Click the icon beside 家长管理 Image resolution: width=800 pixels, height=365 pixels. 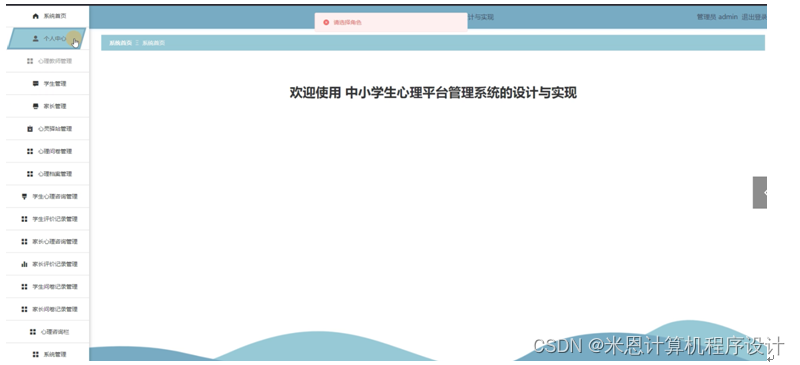click(35, 106)
